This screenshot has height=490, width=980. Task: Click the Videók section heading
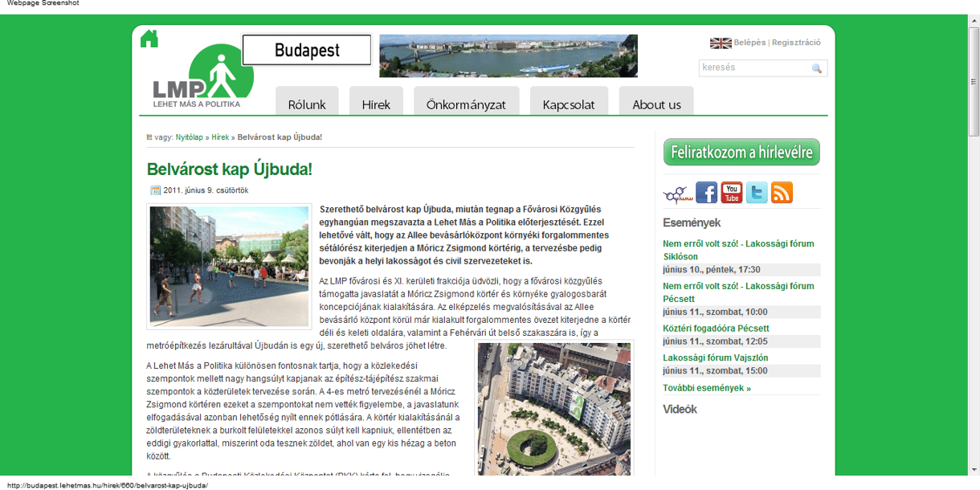(x=680, y=409)
